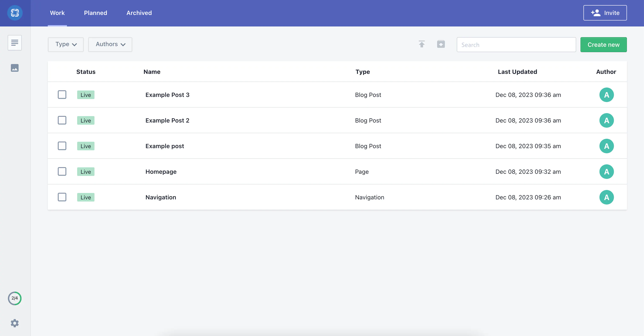This screenshot has height=336, width=644.
Task: Toggle the Navigation row checkbox
Action: pyautogui.click(x=62, y=197)
